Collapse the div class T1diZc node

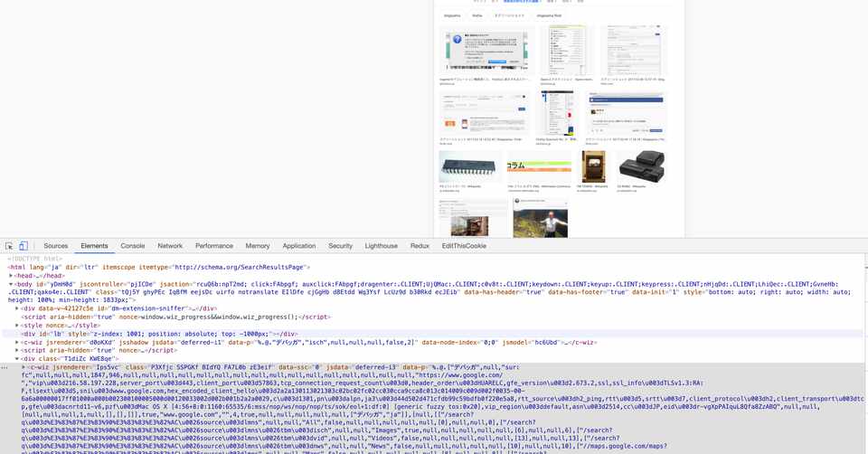(x=17, y=359)
